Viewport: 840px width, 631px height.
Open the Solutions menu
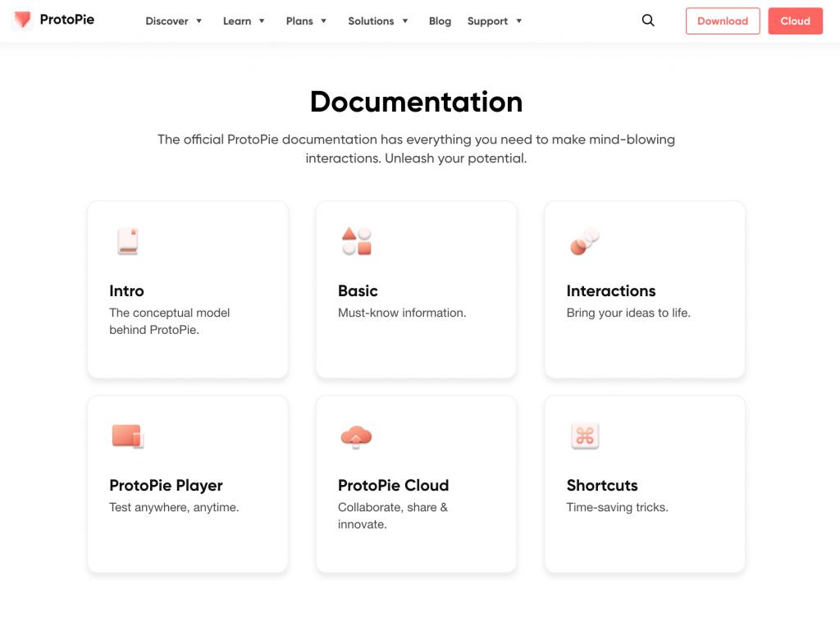371,21
